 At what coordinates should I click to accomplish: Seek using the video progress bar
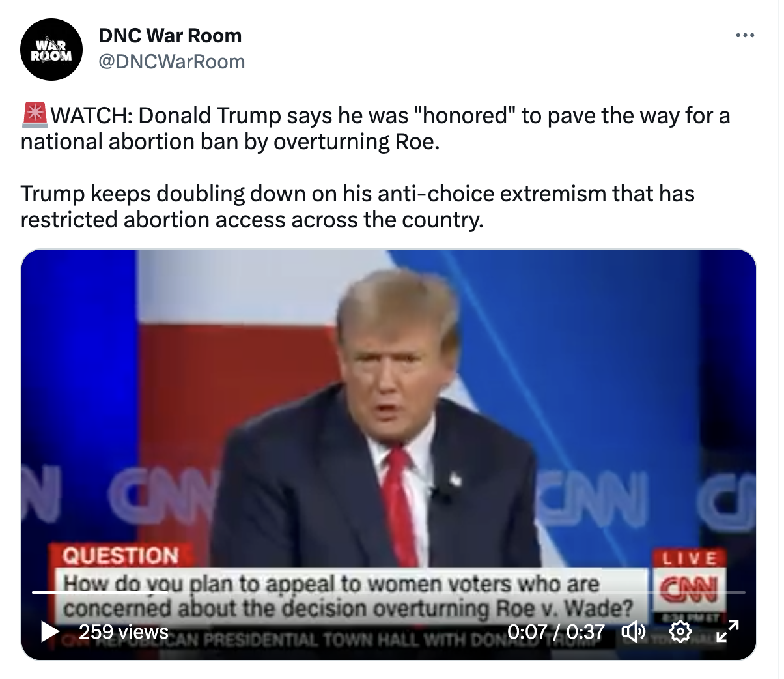(x=389, y=592)
